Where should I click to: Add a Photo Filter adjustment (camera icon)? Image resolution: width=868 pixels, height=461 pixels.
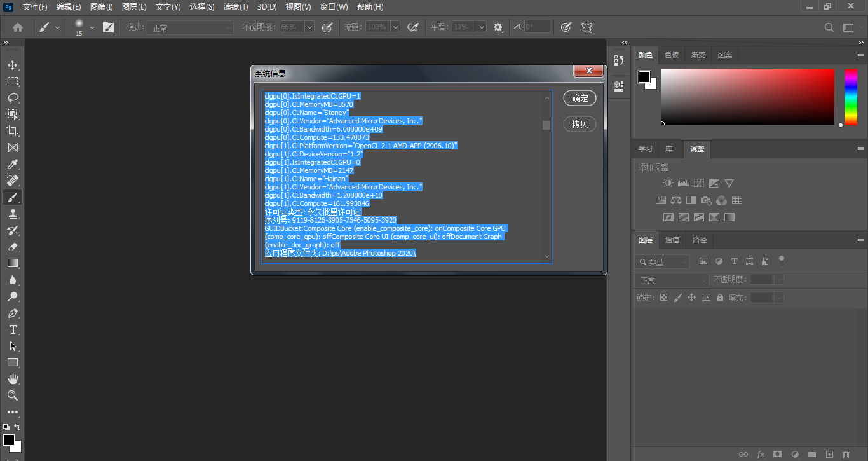706,200
